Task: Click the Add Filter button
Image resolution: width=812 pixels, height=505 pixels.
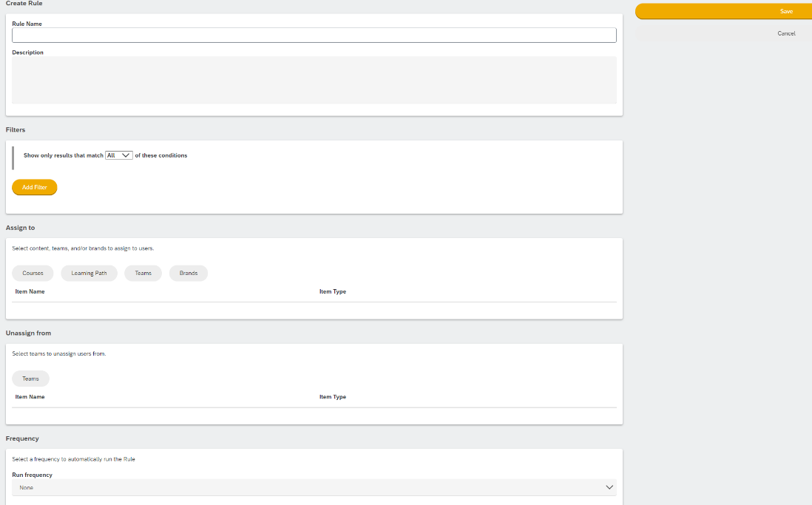Action: tap(35, 188)
